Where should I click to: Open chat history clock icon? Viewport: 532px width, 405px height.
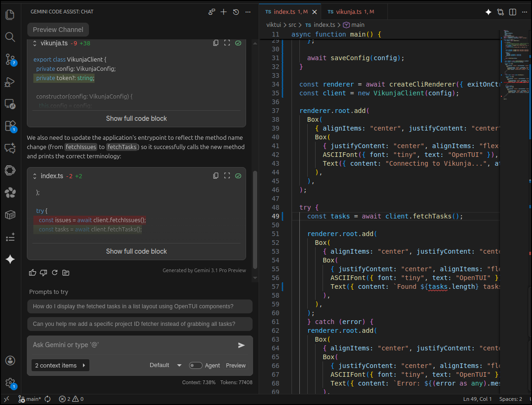tap(236, 12)
